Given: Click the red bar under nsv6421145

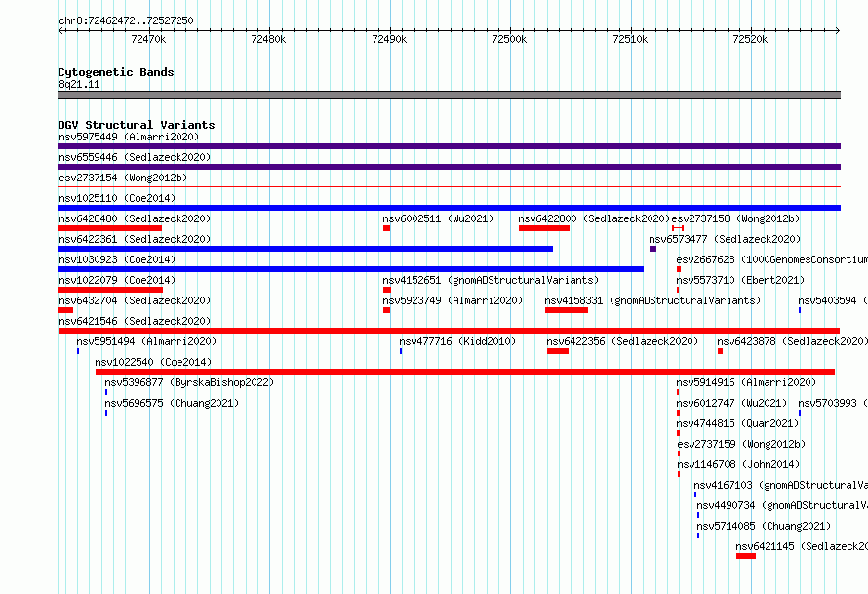Looking at the screenshot, I should coord(746,556).
